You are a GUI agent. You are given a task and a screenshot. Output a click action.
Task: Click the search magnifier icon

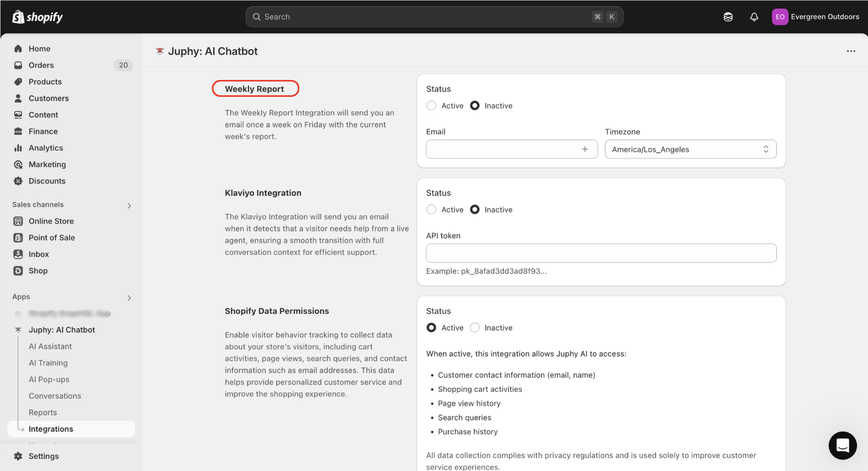pos(257,17)
